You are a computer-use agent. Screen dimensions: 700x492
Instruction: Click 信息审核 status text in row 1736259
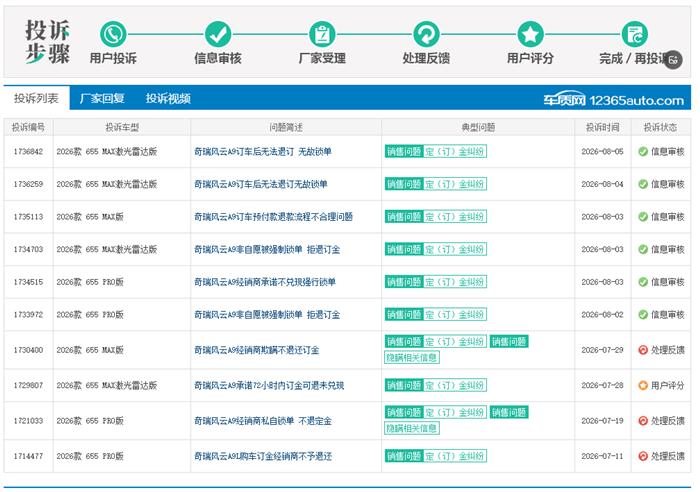pos(667,184)
